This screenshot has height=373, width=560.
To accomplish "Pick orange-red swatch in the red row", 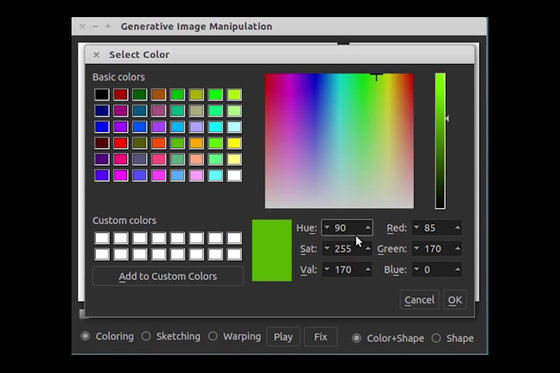I will click(x=159, y=143).
